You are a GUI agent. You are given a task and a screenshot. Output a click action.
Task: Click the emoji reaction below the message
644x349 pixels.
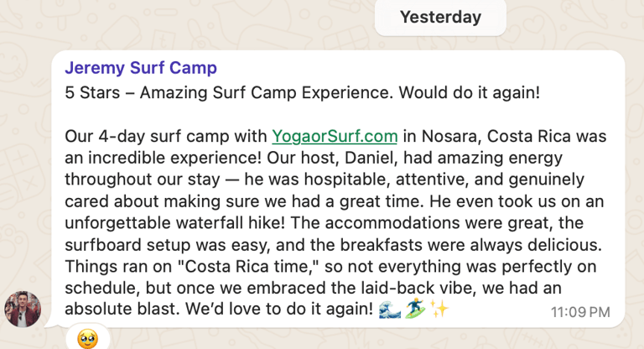tap(88, 339)
